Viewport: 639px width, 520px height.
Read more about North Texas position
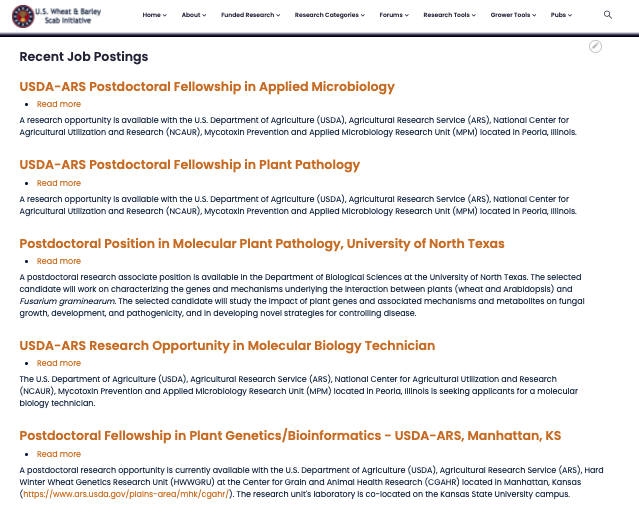tap(59, 261)
